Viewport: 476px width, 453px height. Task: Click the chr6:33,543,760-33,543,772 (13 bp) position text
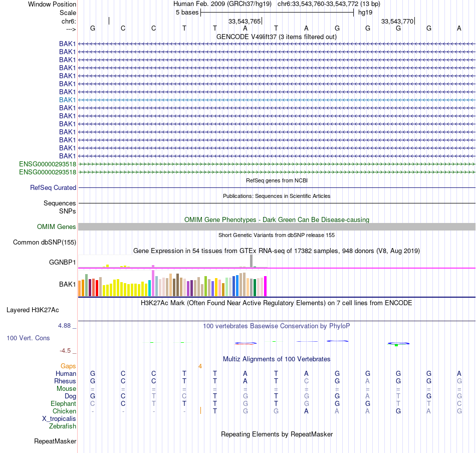pos(329,4)
